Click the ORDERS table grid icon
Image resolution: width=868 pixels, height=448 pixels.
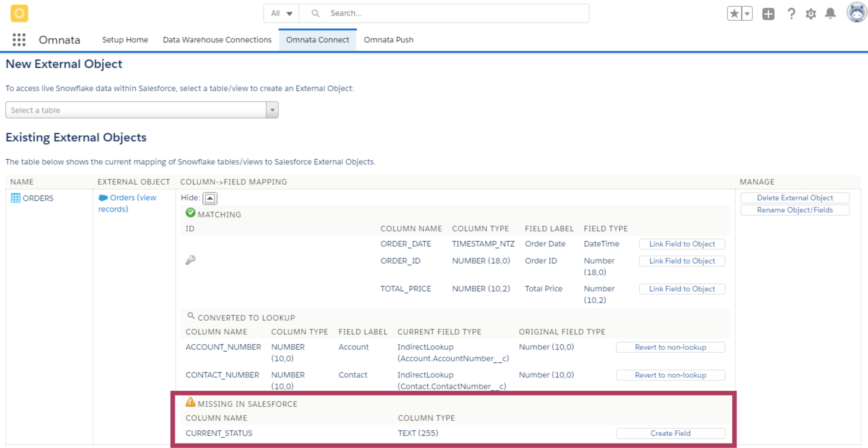point(15,198)
